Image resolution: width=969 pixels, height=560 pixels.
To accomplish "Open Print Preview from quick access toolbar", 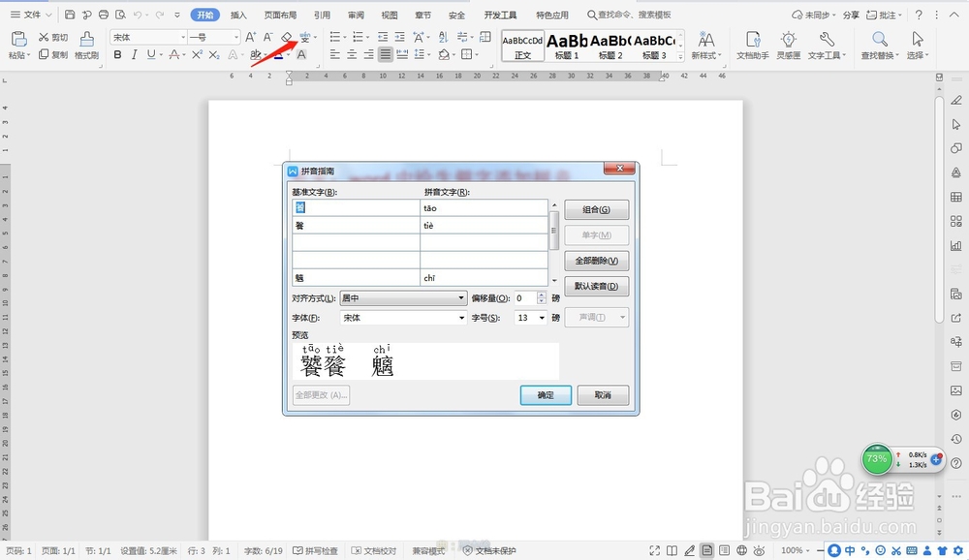I will (120, 15).
